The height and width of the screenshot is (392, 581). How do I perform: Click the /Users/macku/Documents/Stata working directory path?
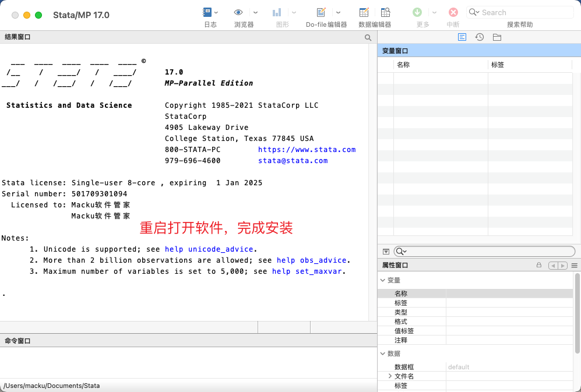(51, 386)
